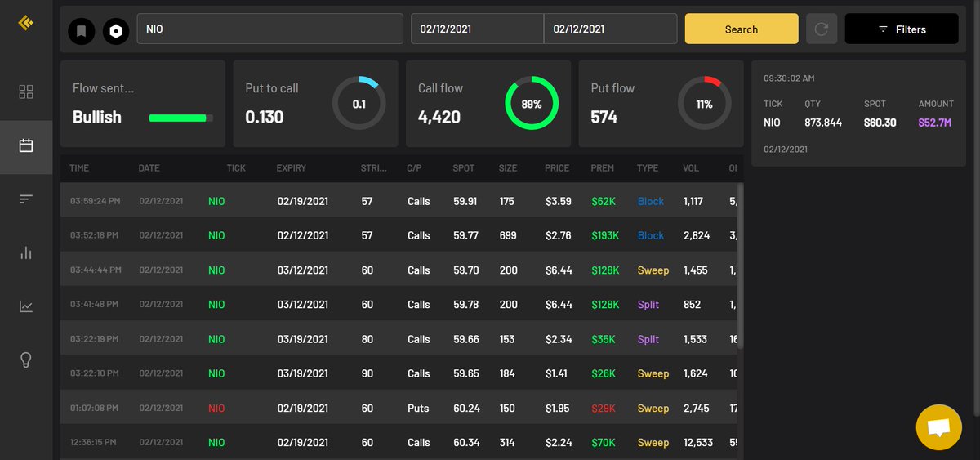The image size is (980, 460).
Task: Click the end date field 02/12/2021
Action: (610, 29)
